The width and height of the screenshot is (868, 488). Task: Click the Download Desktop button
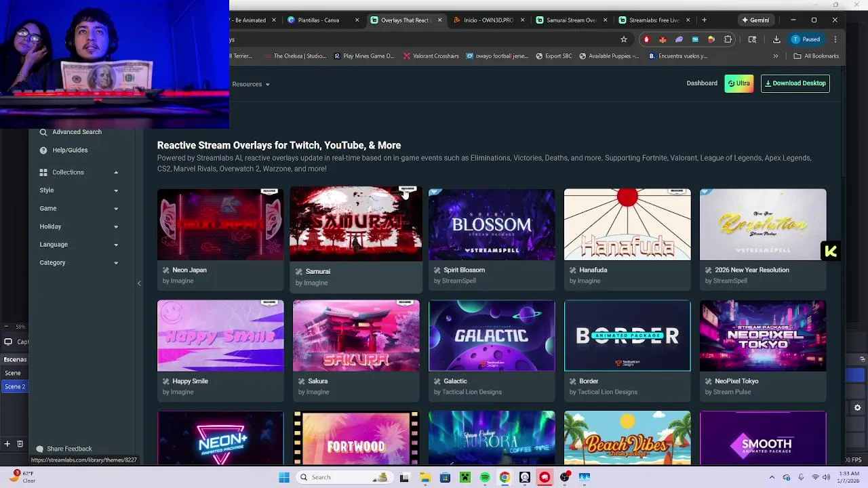click(x=795, y=83)
